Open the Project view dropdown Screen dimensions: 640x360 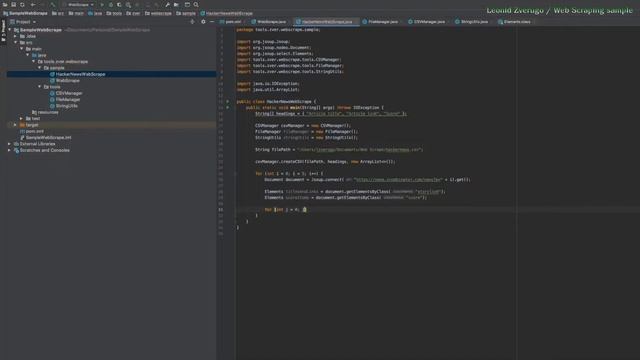tap(23, 22)
